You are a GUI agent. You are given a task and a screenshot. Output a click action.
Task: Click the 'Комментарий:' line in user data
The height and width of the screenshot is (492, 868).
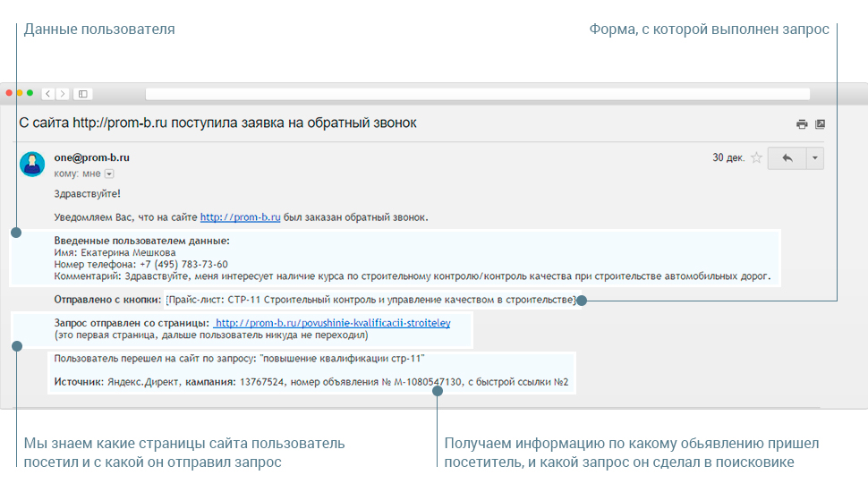(412, 276)
